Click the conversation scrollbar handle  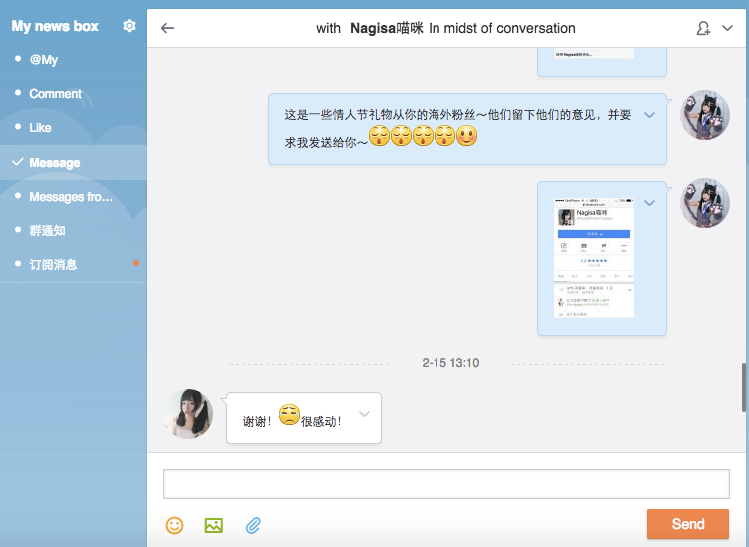pos(744,387)
